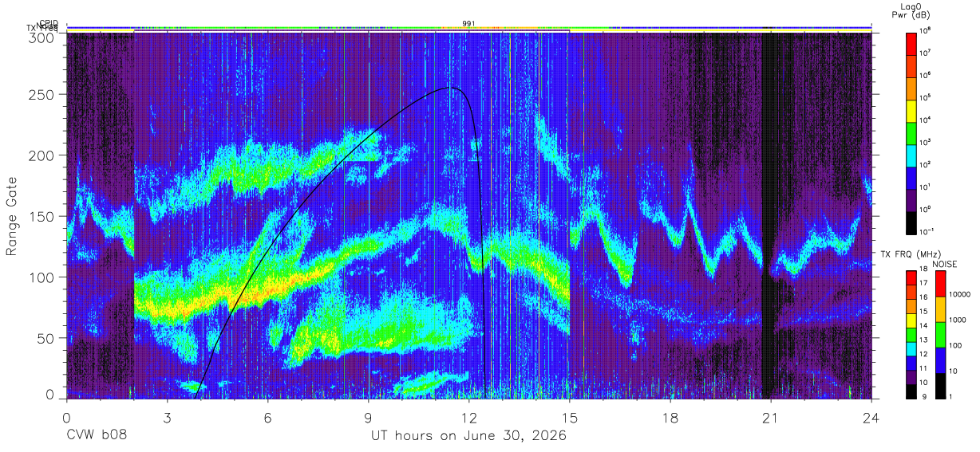The width and height of the screenshot is (980, 452).
Task: Click the UT hour tick label 24
Action: (x=871, y=418)
